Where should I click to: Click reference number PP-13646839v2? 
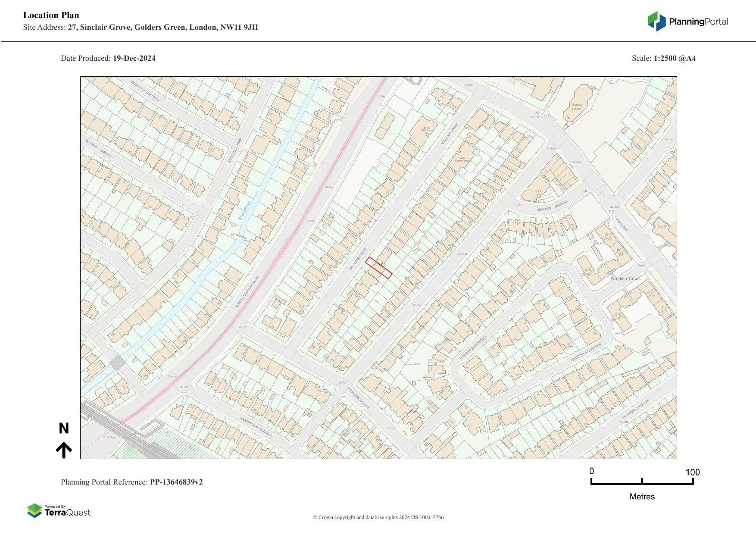176,482
